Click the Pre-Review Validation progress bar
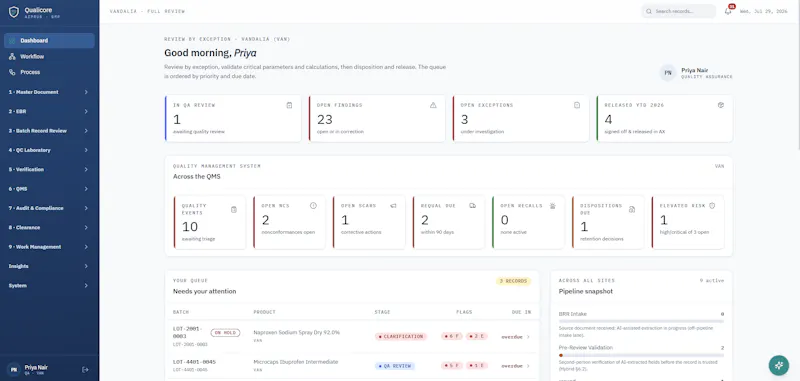 point(641,355)
